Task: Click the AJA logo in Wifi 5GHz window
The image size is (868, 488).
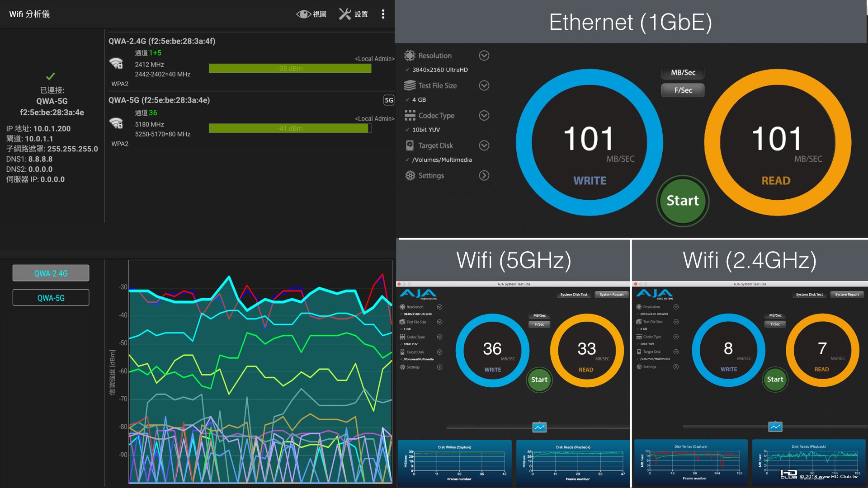Action: pyautogui.click(x=418, y=295)
